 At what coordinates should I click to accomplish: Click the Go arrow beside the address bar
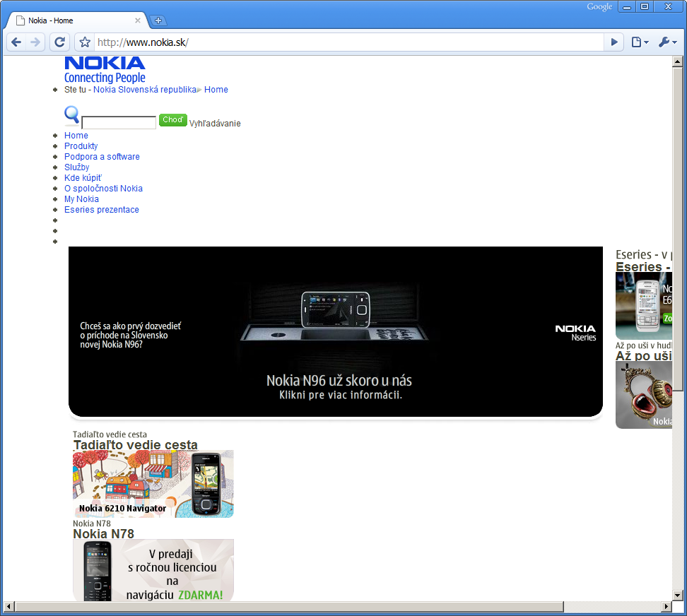pyautogui.click(x=614, y=42)
